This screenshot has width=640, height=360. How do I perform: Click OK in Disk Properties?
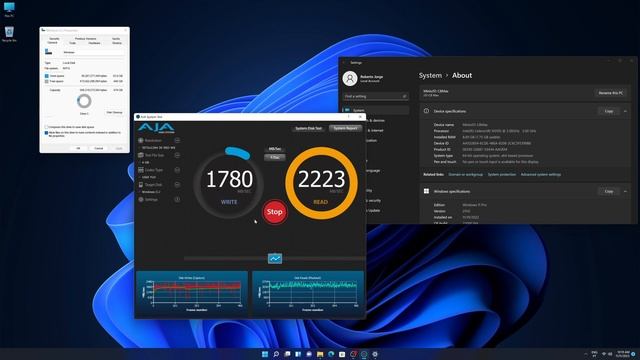click(78, 148)
